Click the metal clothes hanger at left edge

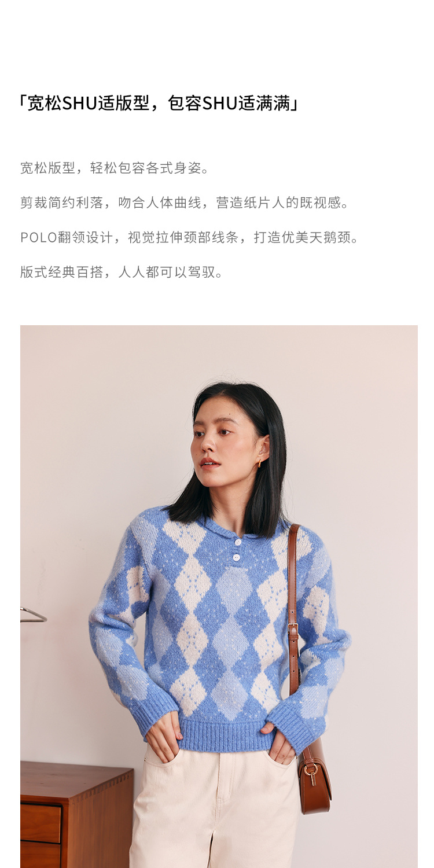pyautogui.click(x=33, y=614)
